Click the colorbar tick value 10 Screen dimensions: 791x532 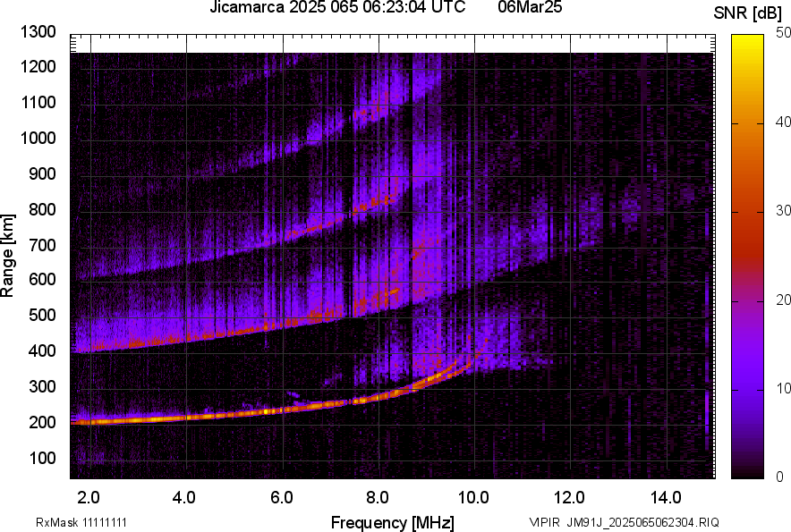tap(783, 388)
